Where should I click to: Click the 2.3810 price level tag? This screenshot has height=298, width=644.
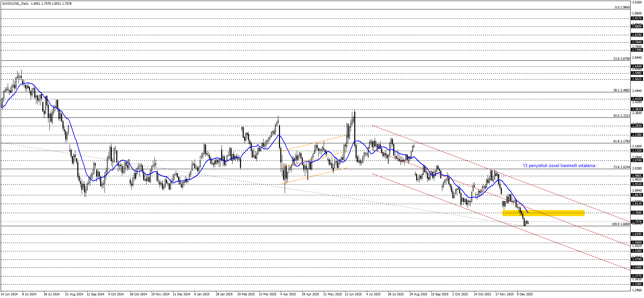637,109
